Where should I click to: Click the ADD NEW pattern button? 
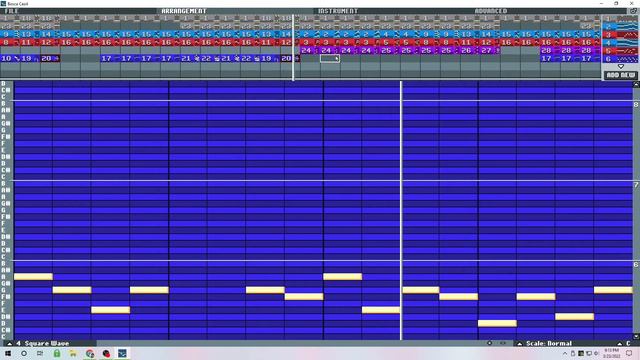pos(620,75)
